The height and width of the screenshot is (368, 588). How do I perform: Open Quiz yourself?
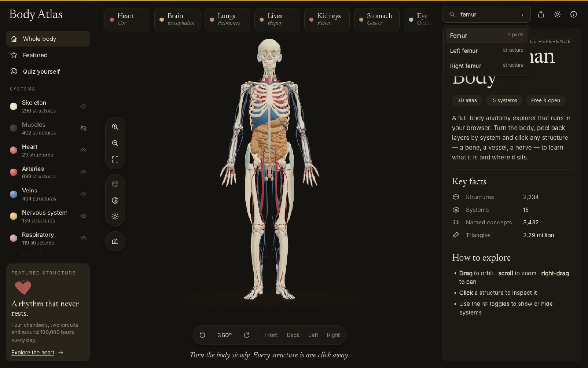coord(48,71)
